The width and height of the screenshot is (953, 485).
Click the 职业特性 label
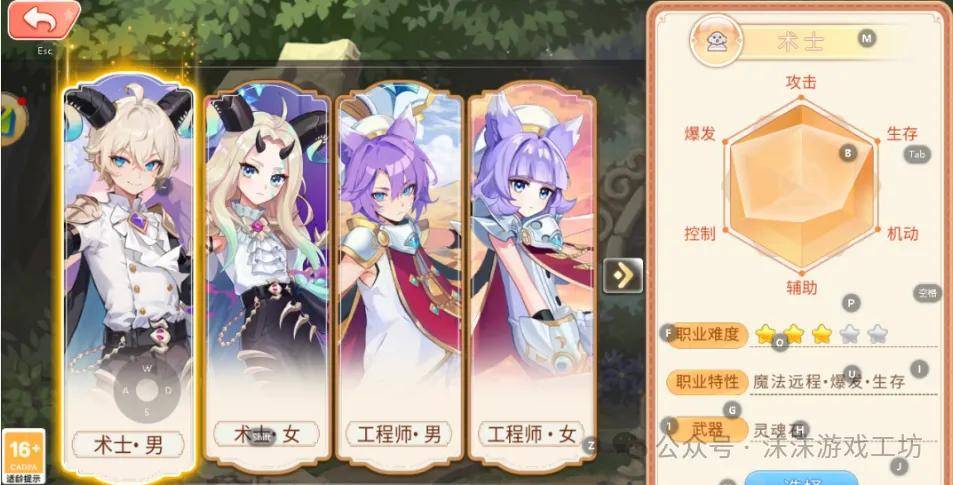point(707,381)
